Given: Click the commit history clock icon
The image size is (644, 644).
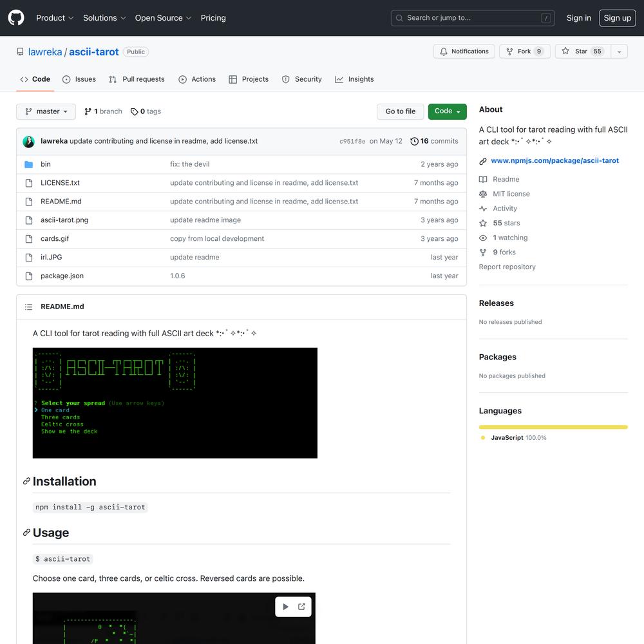Looking at the screenshot, I should (x=414, y=141).
